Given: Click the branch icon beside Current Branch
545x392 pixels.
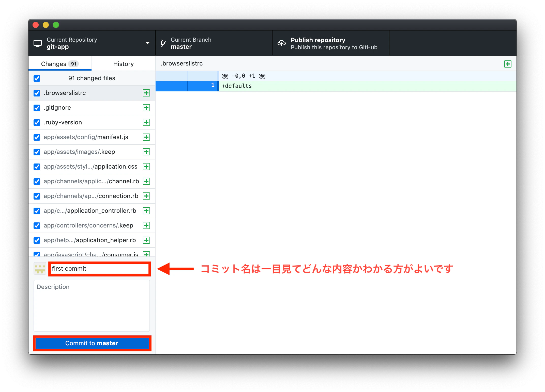Looking at the screenshot, I should click(x=163, y=43).
